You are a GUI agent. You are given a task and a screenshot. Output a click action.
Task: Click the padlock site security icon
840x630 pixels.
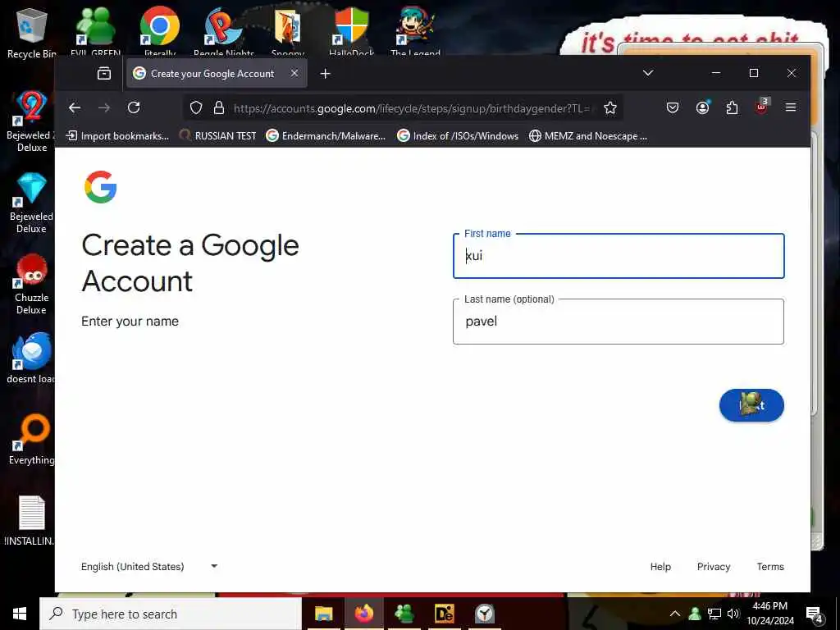(x=218, y=107)
